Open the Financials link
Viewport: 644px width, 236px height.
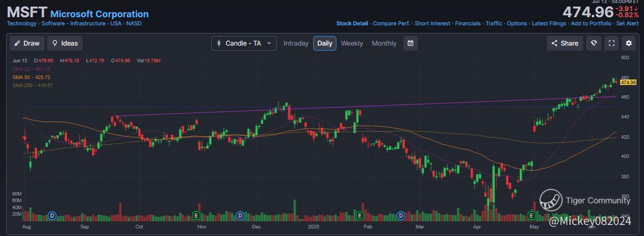468,23
